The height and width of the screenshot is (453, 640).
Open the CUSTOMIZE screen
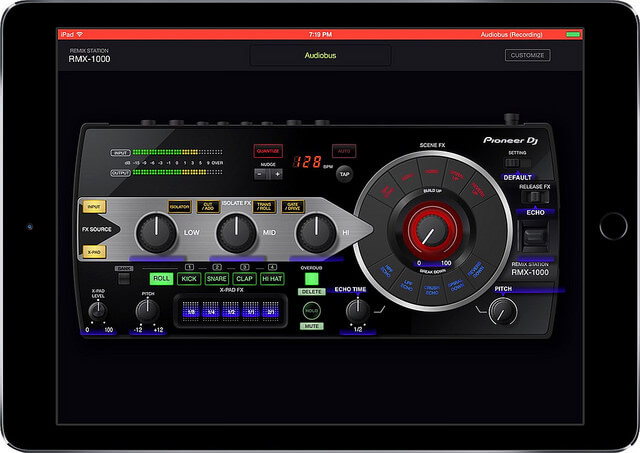pyautogui.click(x=527, y=55)
